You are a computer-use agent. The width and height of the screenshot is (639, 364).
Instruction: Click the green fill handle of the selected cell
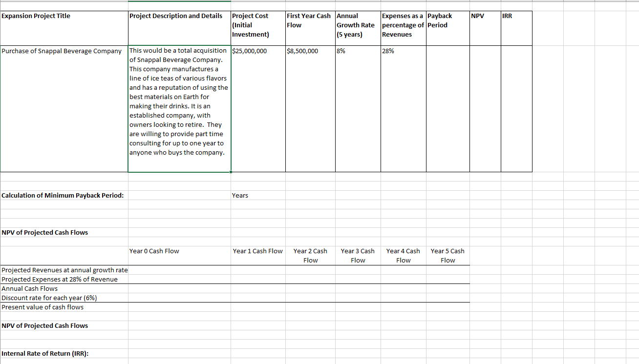pos(231,172)
